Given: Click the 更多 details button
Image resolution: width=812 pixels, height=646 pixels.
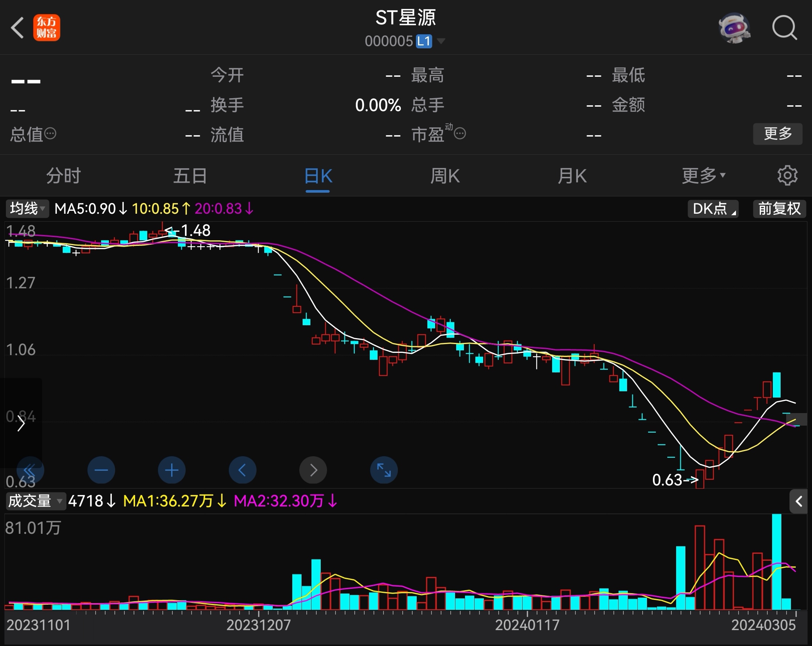Looking at the screenshot, I should 777,134.
